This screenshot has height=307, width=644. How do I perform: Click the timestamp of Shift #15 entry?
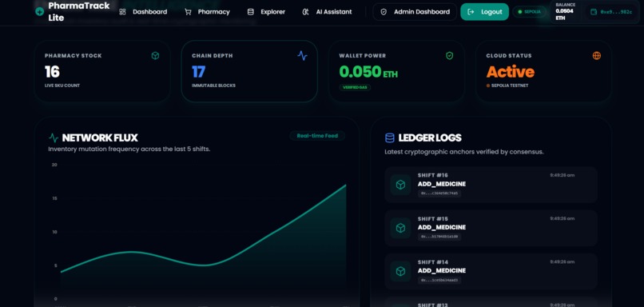coord(563,218)
